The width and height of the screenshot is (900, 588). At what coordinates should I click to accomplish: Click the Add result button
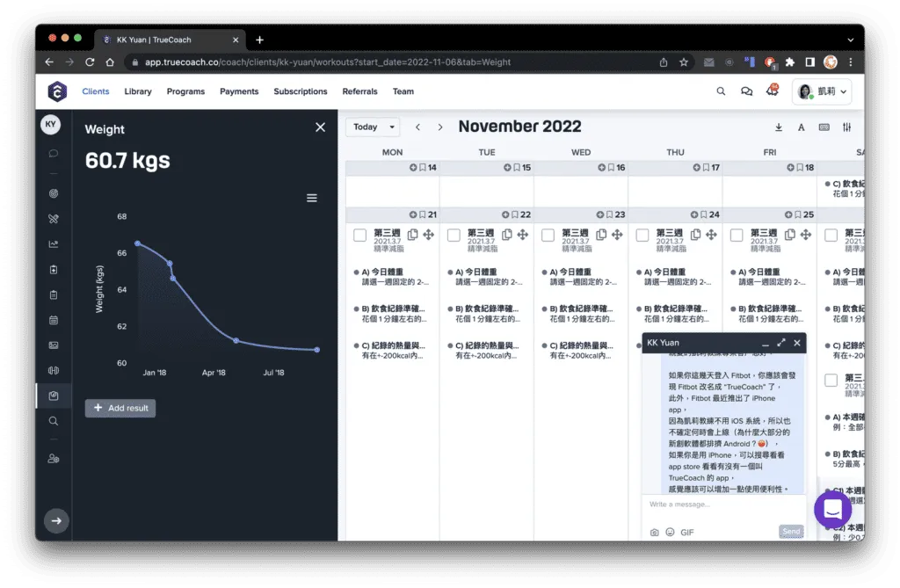pos(120,408)
